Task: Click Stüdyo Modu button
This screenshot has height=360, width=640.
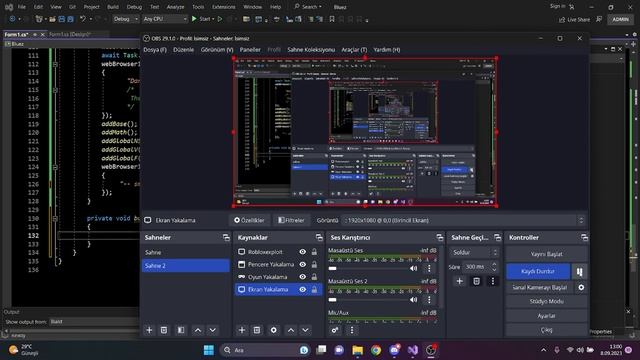Action: click(547, 301)
